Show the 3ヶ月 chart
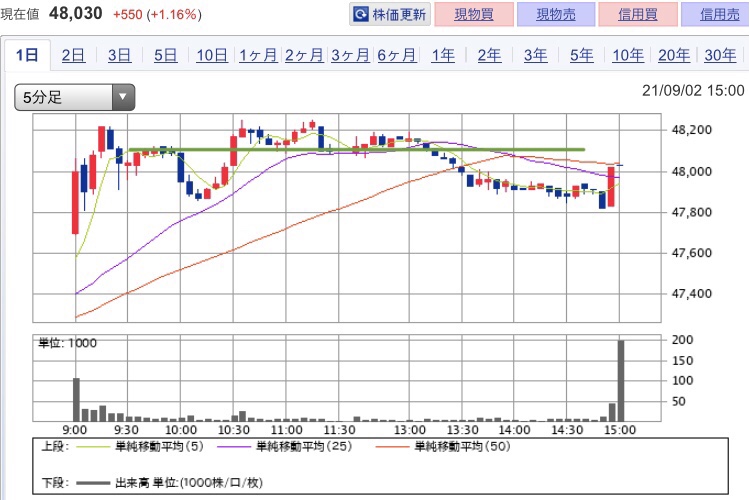The image size is (749, 500). pyautogui.click(x=351, y=55)
